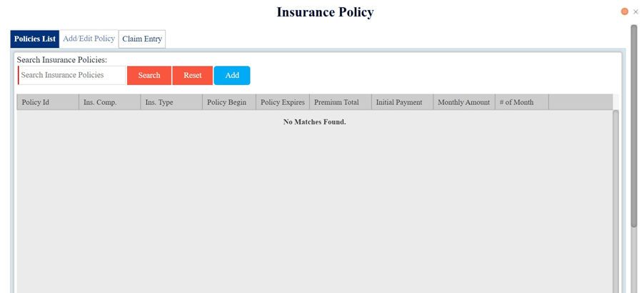The height and width of the screenshot is (293, 644).
Task: Sort by Premium Total column
Action: click(340, 102)
